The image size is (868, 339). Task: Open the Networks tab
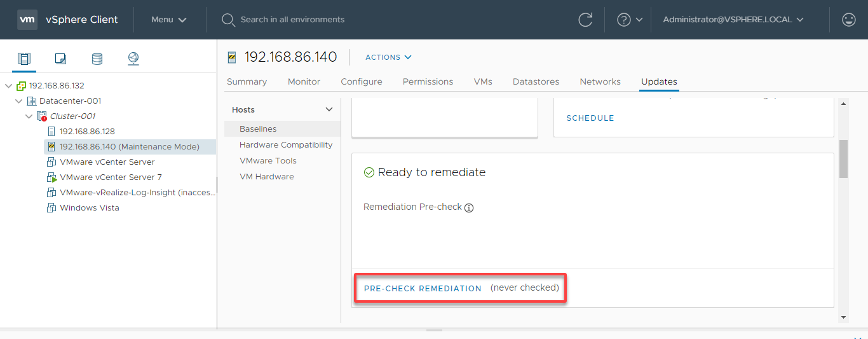point(600,81)
